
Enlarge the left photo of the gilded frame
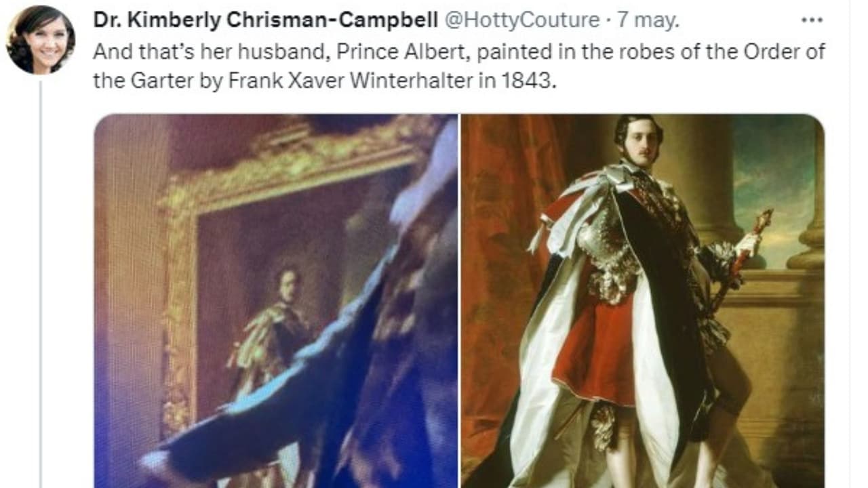275,301
